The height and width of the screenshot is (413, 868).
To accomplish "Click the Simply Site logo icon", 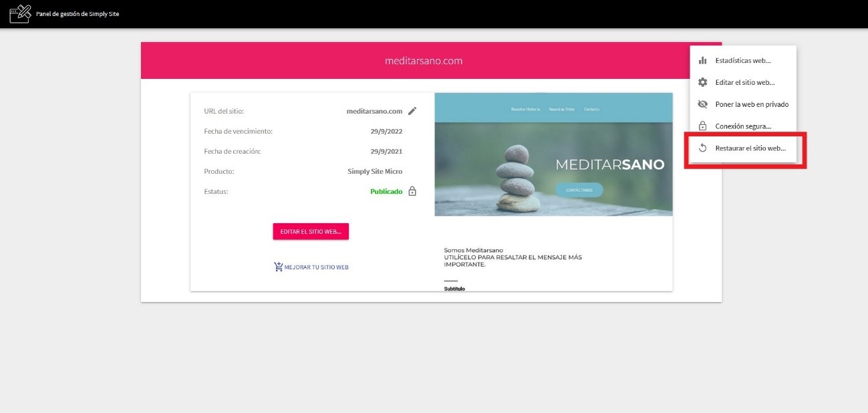I will [20, 13].
